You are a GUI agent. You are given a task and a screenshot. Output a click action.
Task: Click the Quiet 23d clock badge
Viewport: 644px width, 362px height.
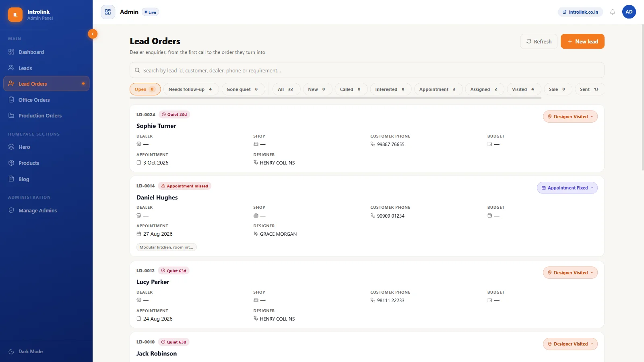pyautogui.click(x=174, y=115)
